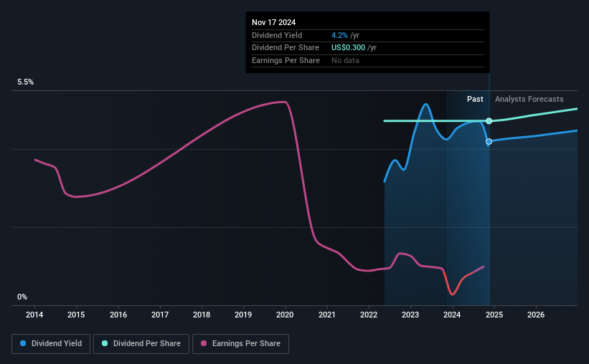Click the Nov 17 2024 tooltip date
This screenshot has width=589, height=364.
tap(273, 22)
